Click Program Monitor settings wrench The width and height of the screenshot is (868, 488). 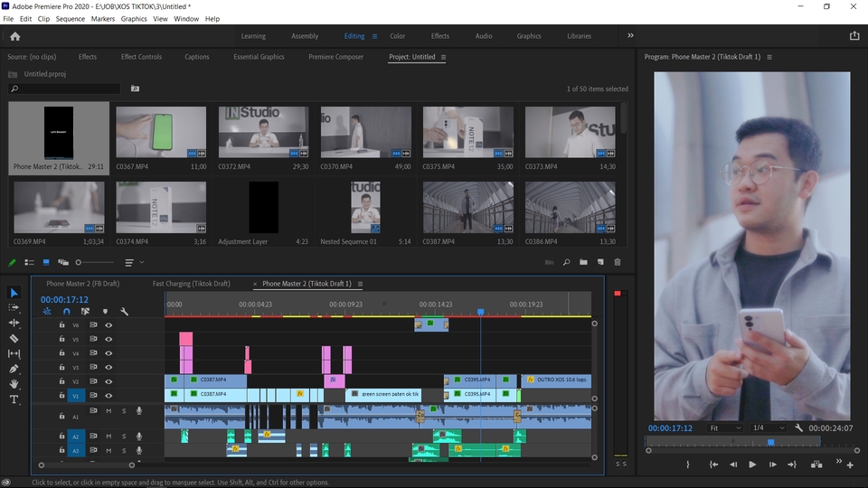click(x=798, y=427)
